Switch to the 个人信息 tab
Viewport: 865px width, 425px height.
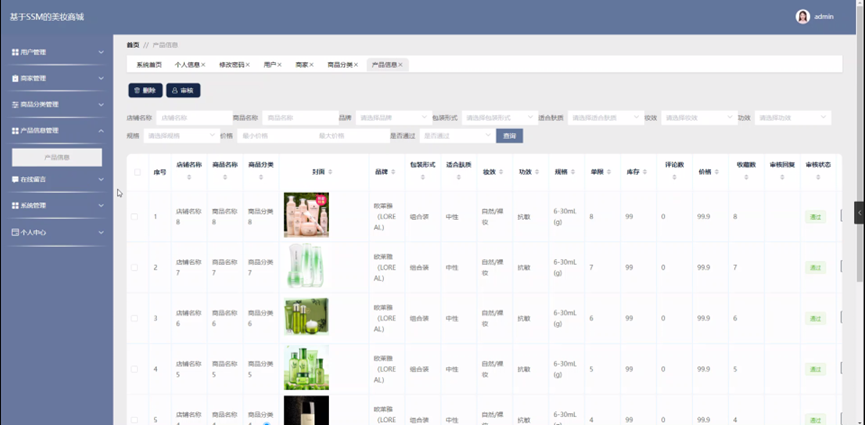pyautogui.click(x=187, y=65)
